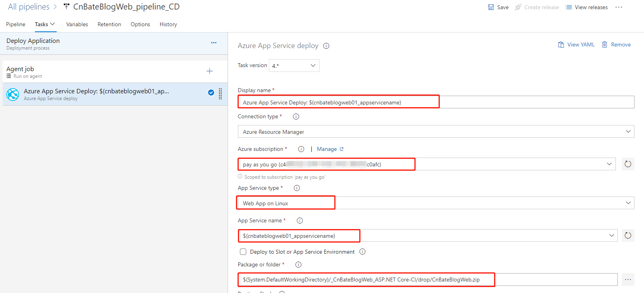Click the Run on agent server icon

click(x=9, y=76)
